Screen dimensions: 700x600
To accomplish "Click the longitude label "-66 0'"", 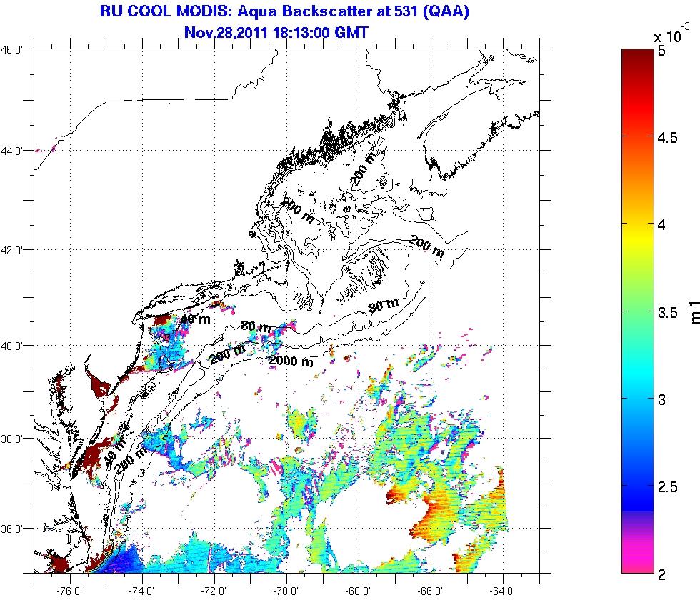I will click(431, 591).
